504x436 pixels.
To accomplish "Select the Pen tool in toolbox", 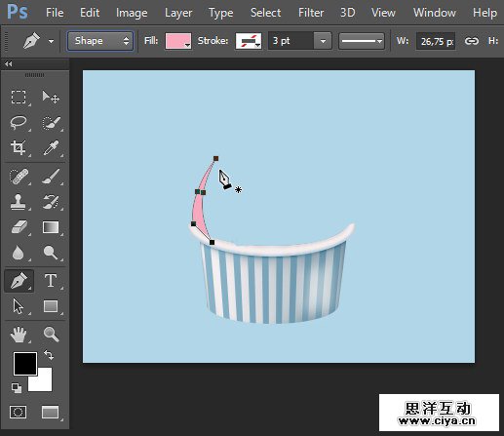I will point(19,281).
